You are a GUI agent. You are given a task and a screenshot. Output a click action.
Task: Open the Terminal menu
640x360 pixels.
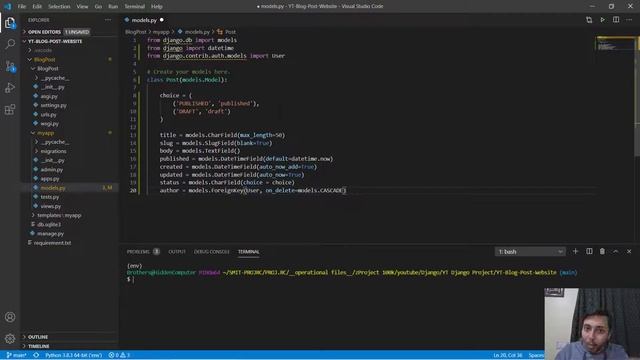pos(135,6)
